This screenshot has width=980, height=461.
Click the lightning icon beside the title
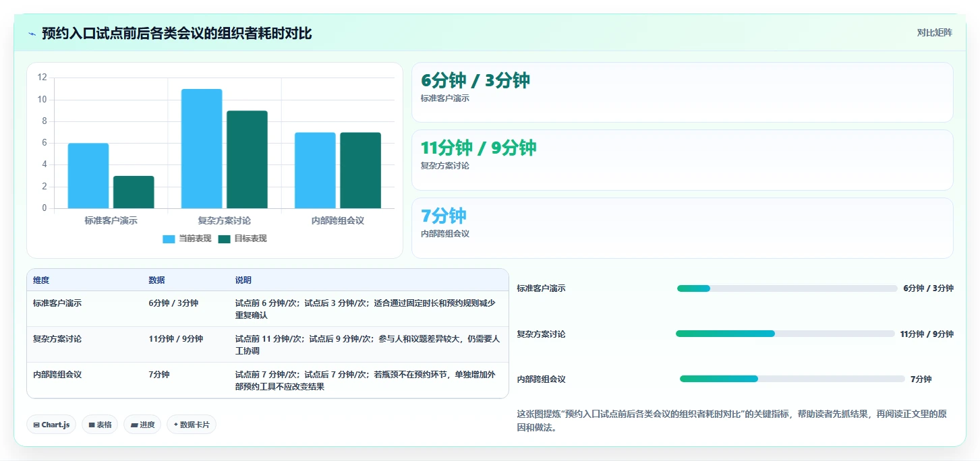(x=32, y=34)
